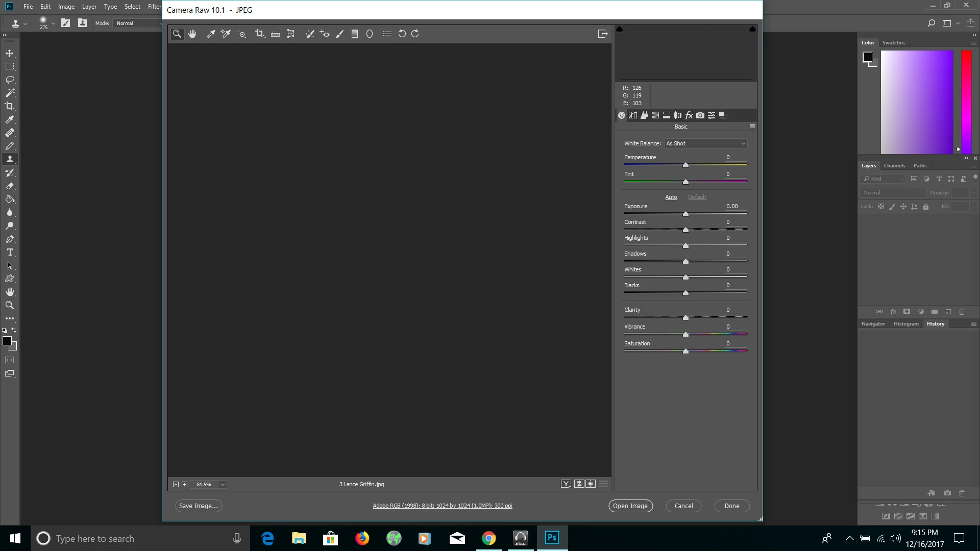Select the Red Eye Removal tool
980x551 pixels.
pos(325,34)
